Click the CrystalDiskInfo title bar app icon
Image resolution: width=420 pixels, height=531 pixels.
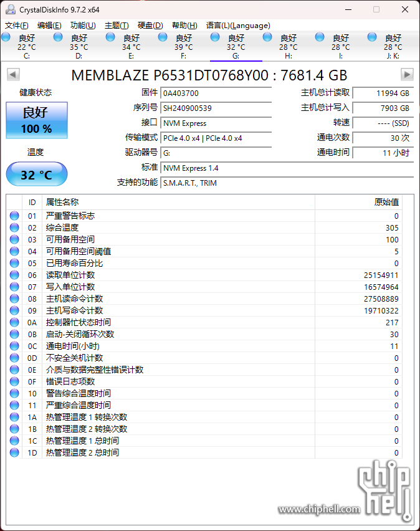point(11,9)
